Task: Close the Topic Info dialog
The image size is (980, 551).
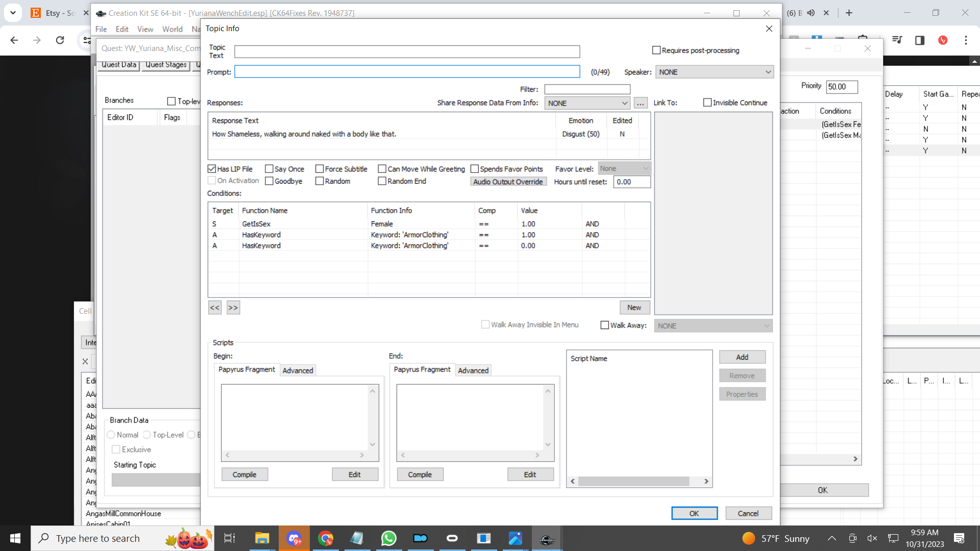Action: pos(769,29)
